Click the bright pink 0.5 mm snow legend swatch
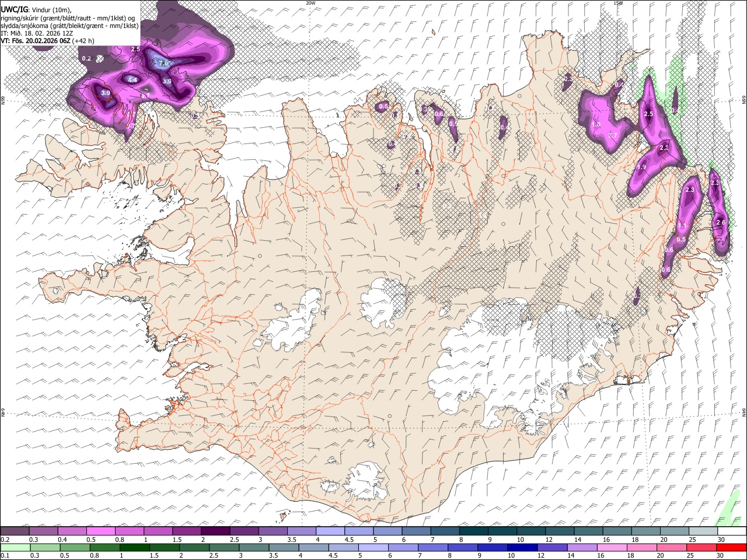 coord(101,531)
